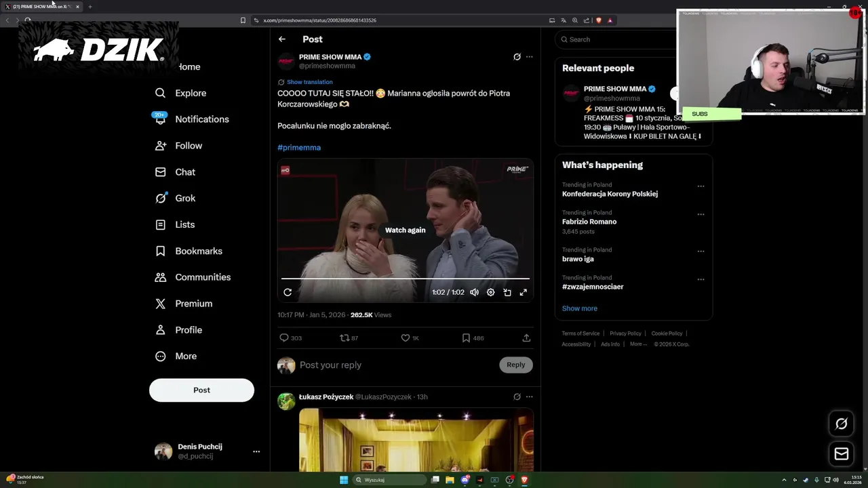Open three-dot menu on Łukasz Pożyczek reply

click(530, 396)
